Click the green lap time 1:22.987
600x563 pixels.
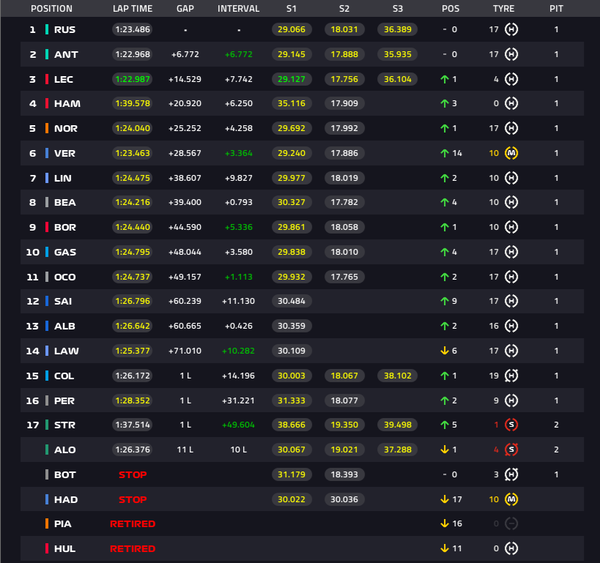click(132, 79)
